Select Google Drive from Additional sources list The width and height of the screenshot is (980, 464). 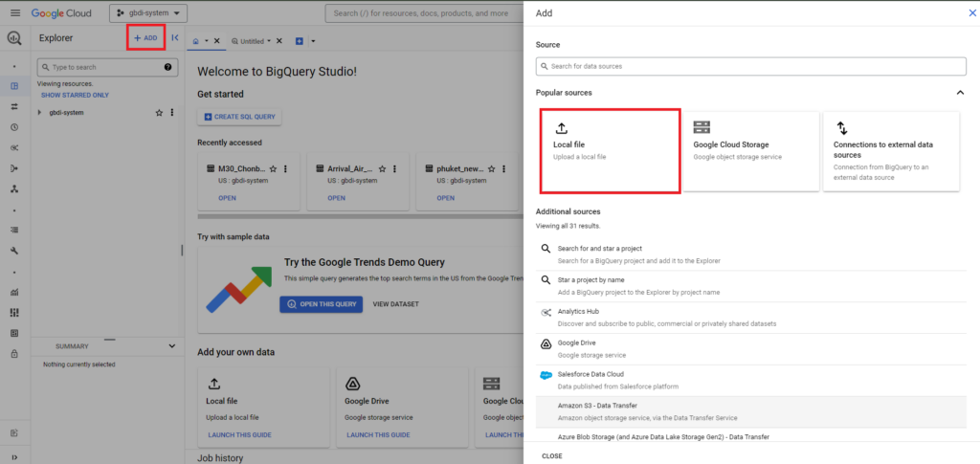click(577, 343)
